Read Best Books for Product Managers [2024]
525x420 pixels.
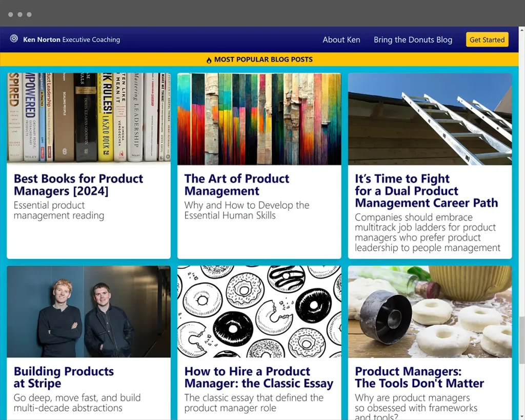click(78, 185)
